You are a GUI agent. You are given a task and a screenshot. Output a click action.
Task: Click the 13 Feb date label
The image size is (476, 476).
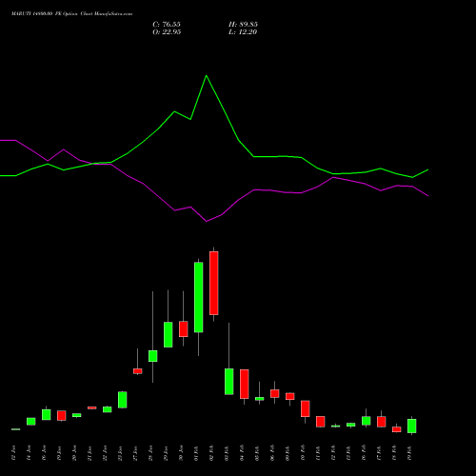348,453
